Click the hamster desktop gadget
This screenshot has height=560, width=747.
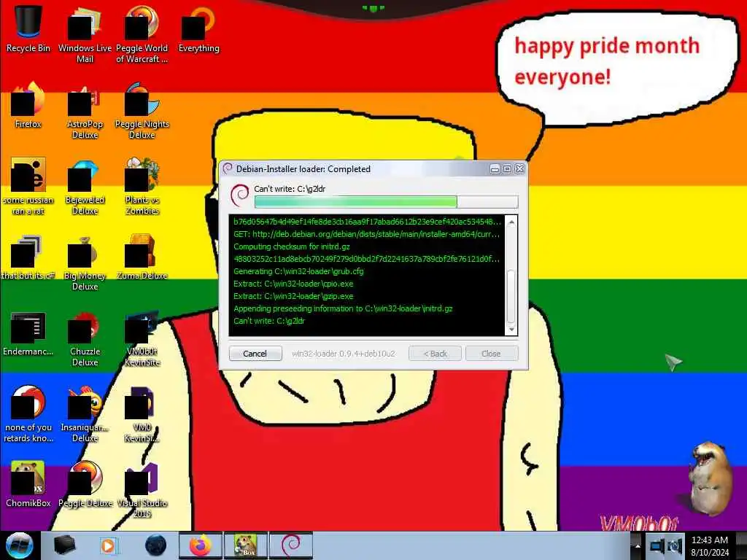coord(711,478)
